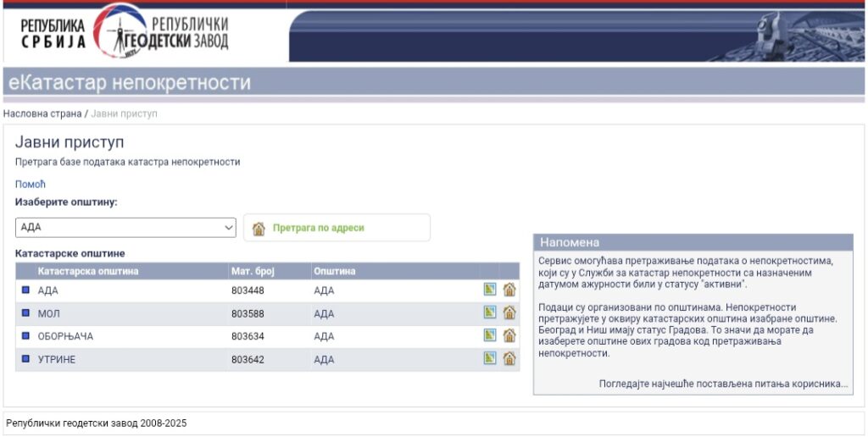This screenshot has height=437, width=868.
Task: Click the blue square beside УТРИНЕ
Action: [x=25, y=359]
